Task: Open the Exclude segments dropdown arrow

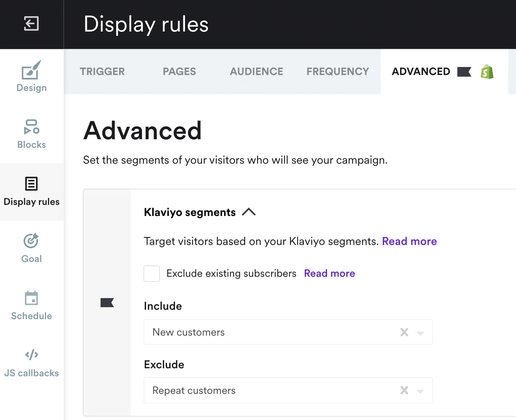Action: 420,391
